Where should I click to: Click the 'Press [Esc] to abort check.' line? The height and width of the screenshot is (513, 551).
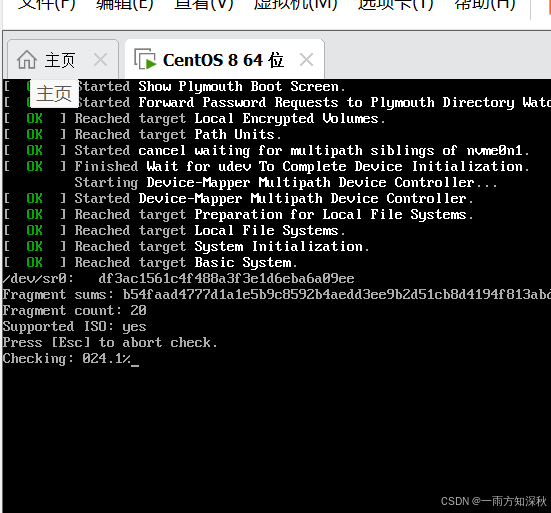pyautogui.click(x=110, y=343)
